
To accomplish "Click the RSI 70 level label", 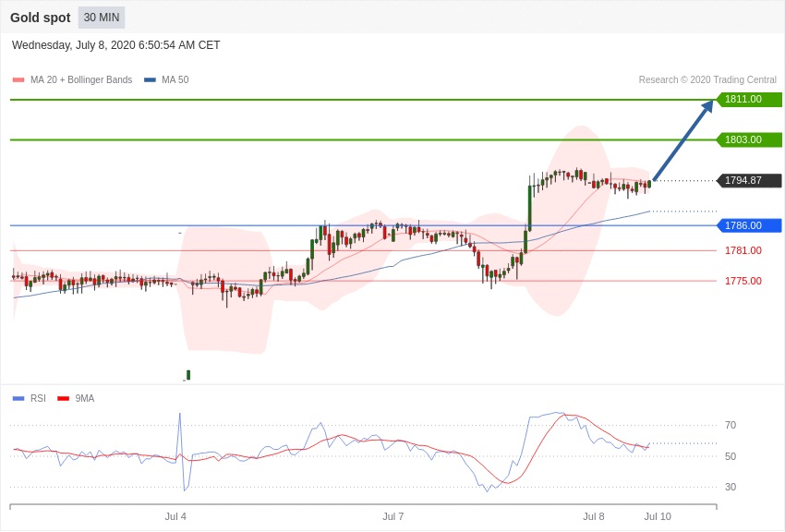I will (x=731, y=425).
